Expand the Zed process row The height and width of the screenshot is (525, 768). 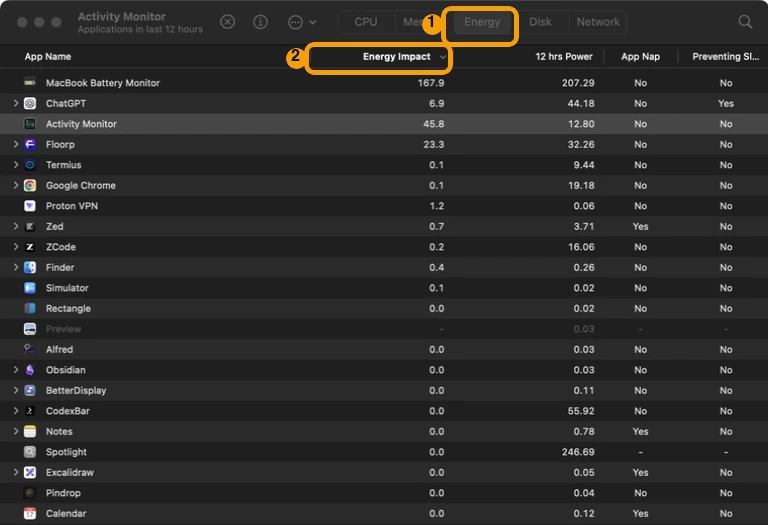tap(16, 227)
